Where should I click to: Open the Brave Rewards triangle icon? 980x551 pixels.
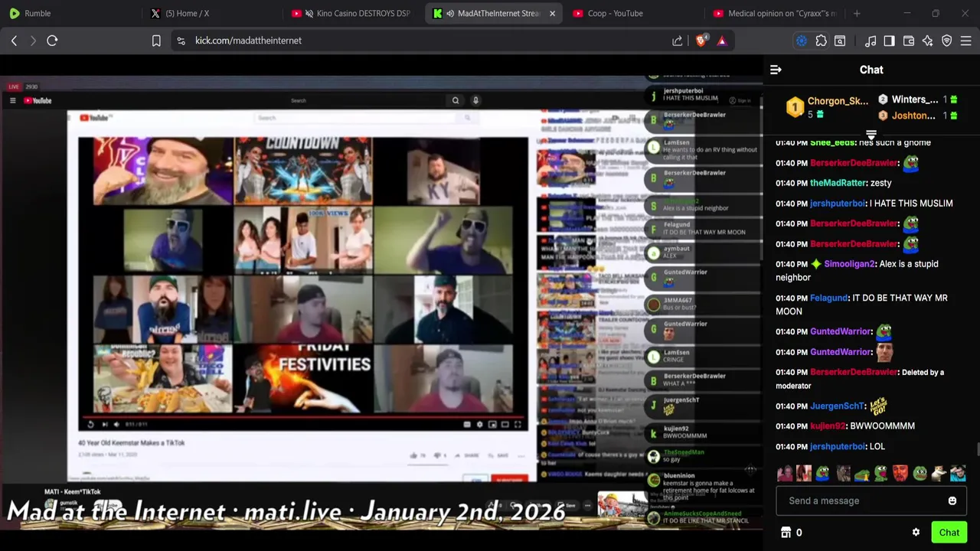click(722, 41)
